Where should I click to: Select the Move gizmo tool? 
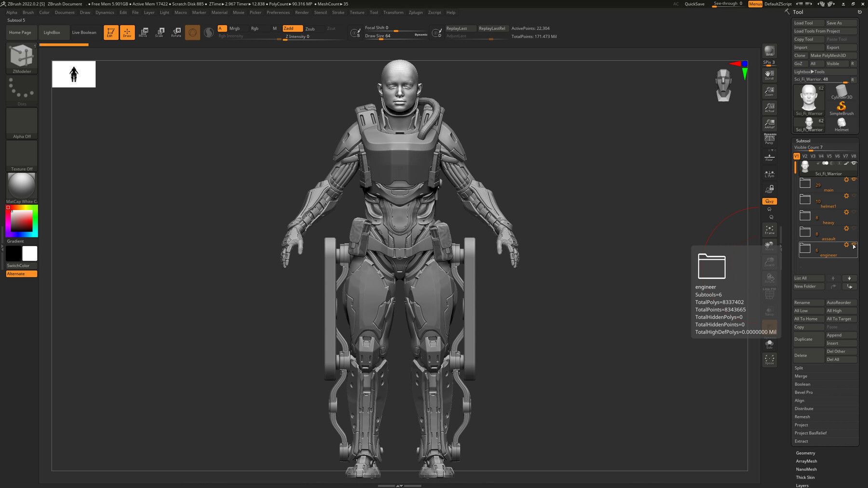143,32
